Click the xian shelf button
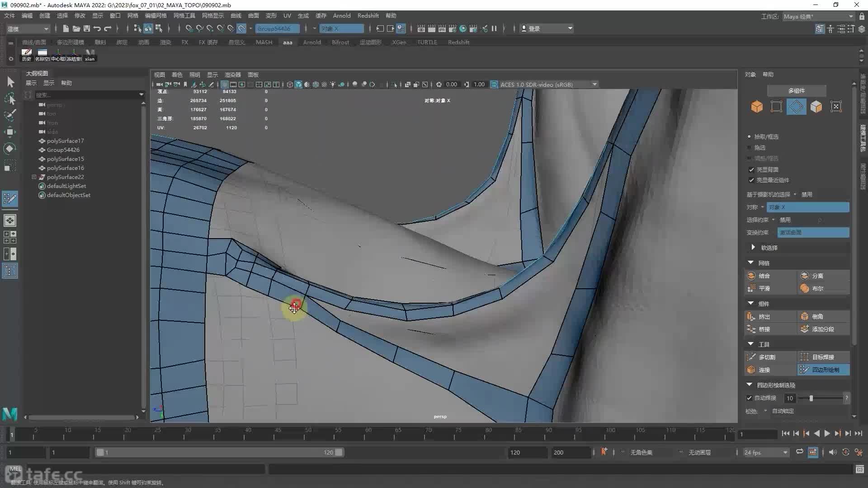Viewport: 868px width, 488px height. (x=90, y=55)
